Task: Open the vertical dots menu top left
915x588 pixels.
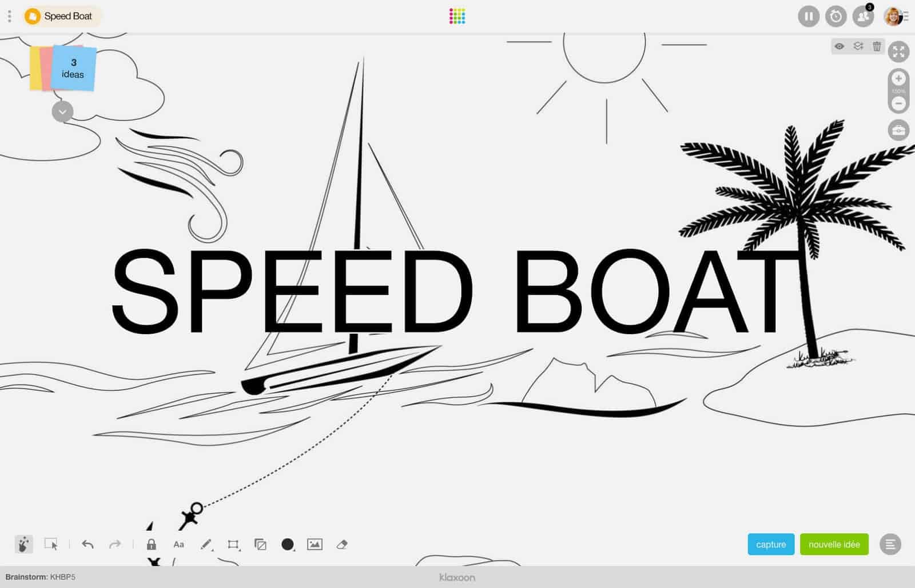Action: 9,16
